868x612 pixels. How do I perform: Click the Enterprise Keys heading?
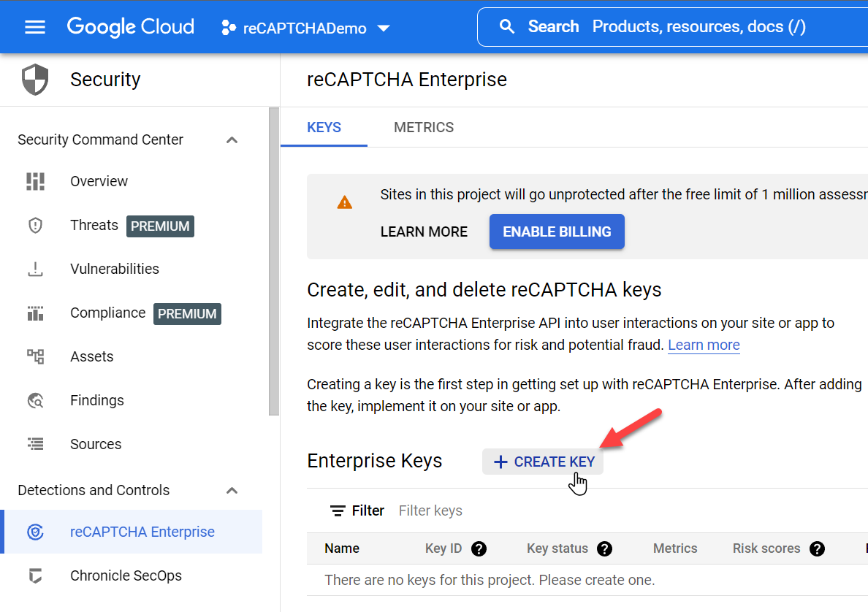pos(375,461)
